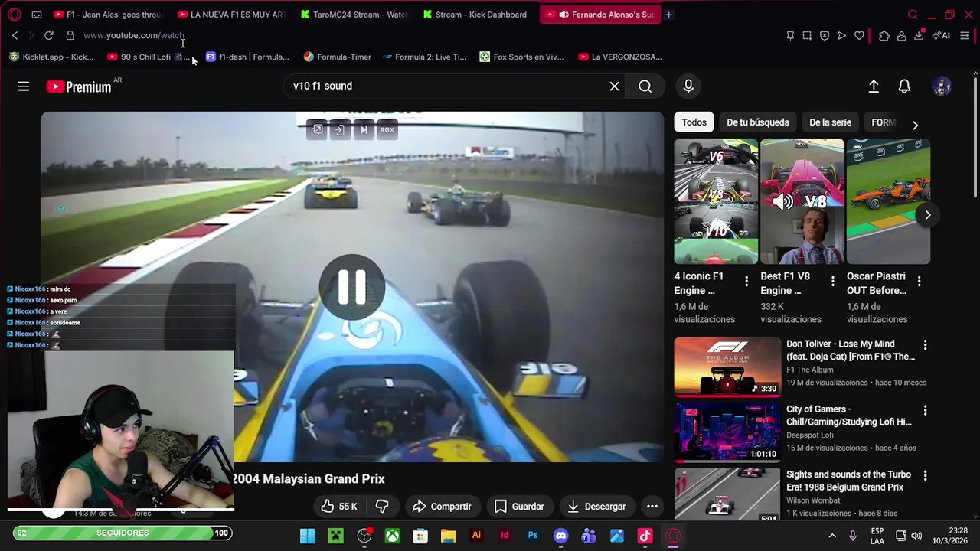Image resolution: width=980 pixels, height=551 pixels.
Task: Select the De la serie chip
Action: coord(830,122)
